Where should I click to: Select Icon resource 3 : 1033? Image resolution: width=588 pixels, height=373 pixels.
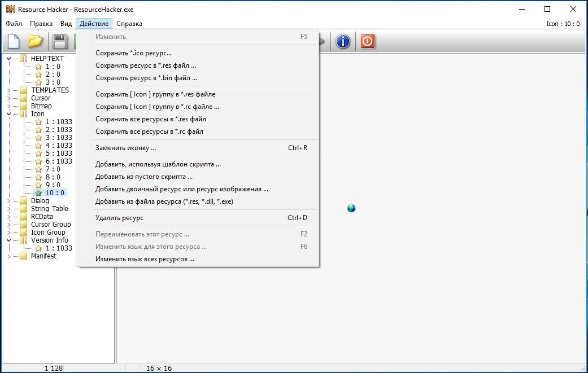pos(59,138)
